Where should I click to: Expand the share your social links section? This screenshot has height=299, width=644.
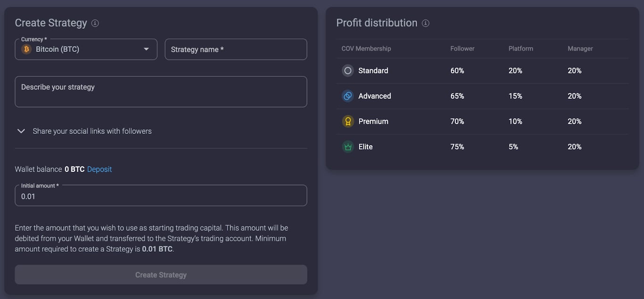(x=21, y=131)
